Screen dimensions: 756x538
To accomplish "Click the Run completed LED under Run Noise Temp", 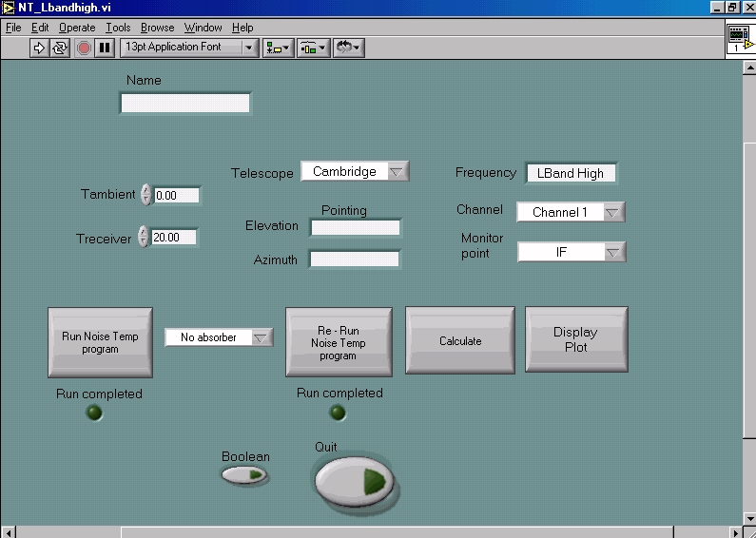I will tap(94, 413).
